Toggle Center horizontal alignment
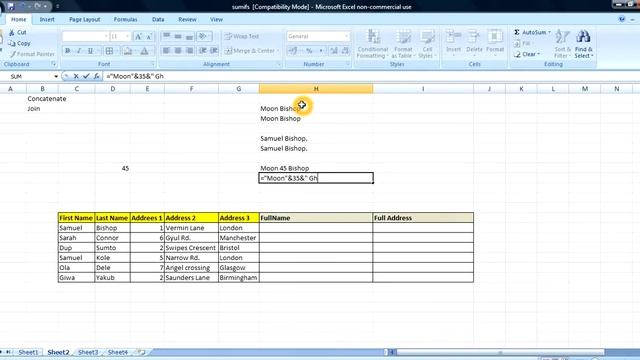Viewport: 640px width, 360px height. (178, 51)
